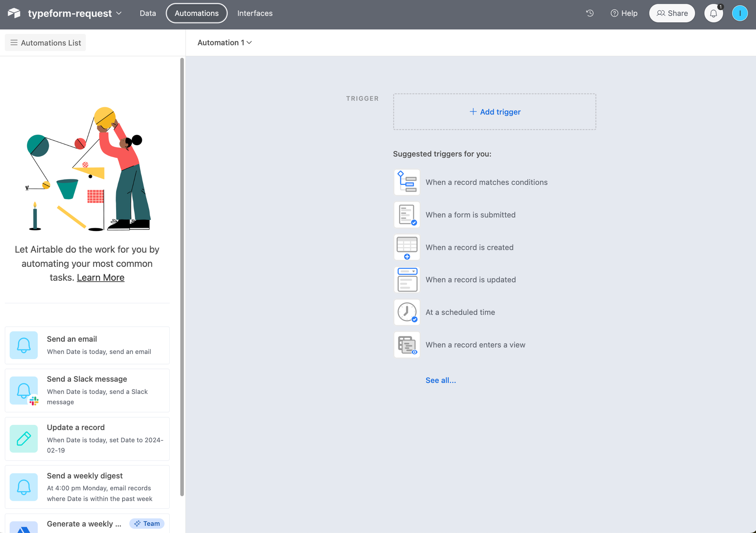Select 'When a record enters a view' text

(x=476, y=345)
